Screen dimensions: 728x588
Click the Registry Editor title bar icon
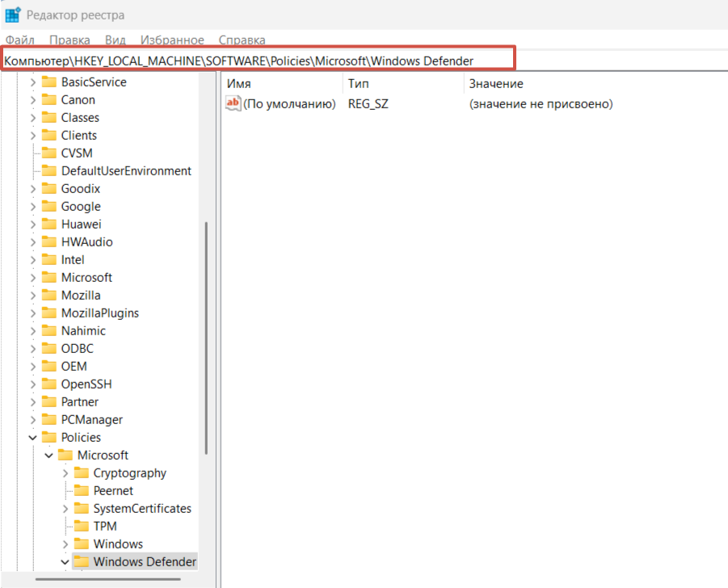point(13,15)
